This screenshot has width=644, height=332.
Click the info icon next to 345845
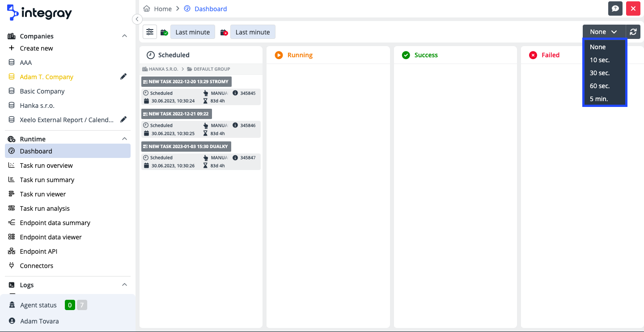pyautogui.click(x=235, y=93)
